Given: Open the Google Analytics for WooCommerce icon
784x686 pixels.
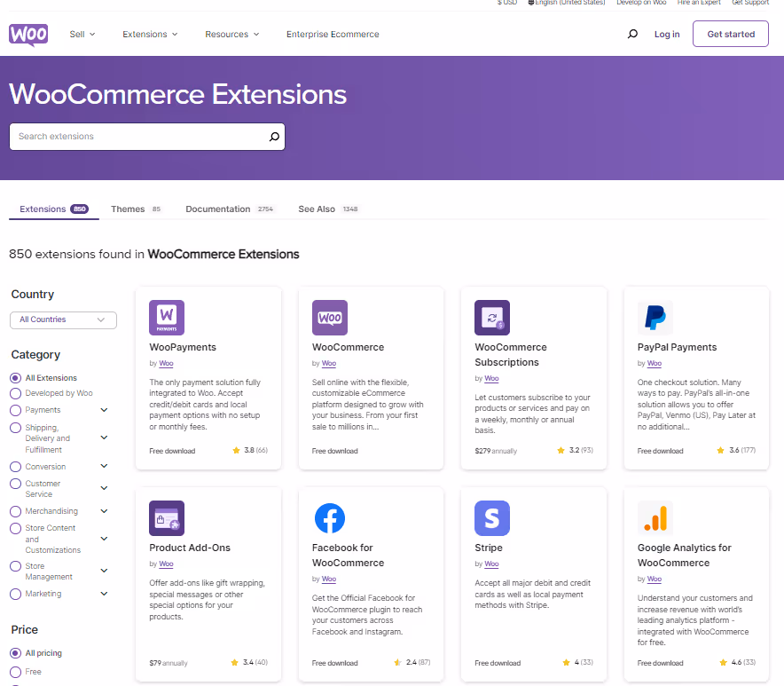Looking at the screenshot, I should (654, 517).
